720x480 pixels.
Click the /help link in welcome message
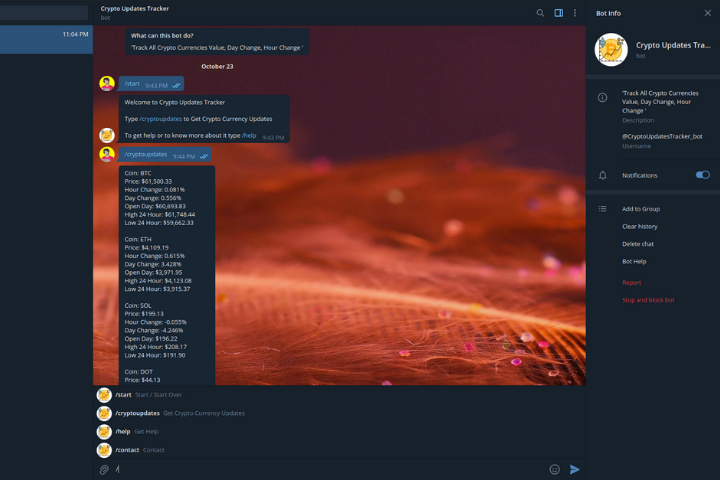(x=249, y=135)
